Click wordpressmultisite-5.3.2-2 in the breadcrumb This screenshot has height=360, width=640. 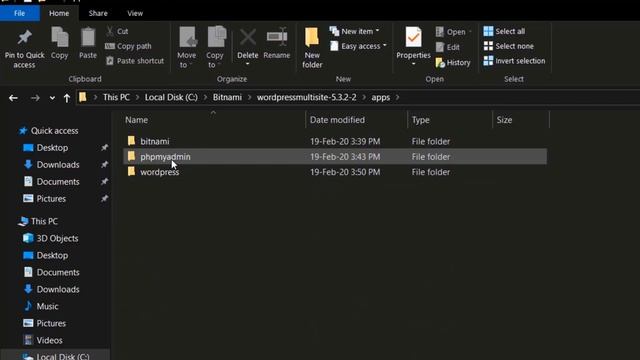click(x=307, y=97)
